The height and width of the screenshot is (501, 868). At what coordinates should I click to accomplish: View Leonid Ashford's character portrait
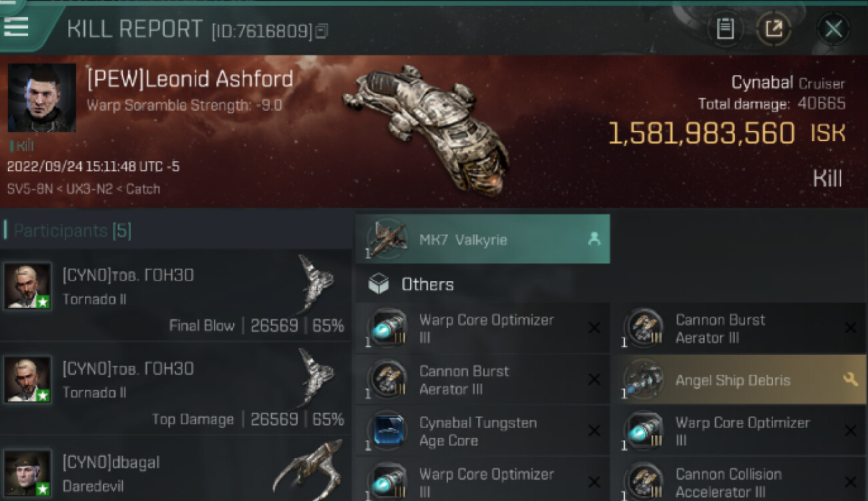pos(42,98)
